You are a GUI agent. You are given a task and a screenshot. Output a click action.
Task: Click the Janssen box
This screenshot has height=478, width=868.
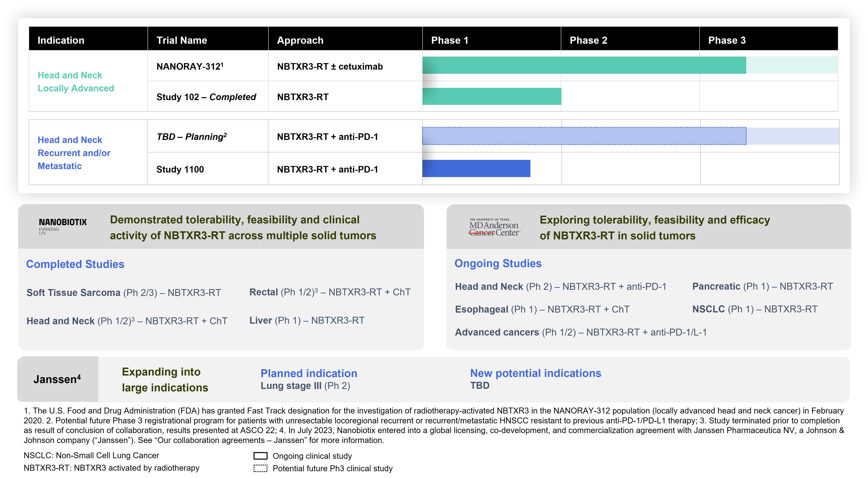click(x=57, y=379)
